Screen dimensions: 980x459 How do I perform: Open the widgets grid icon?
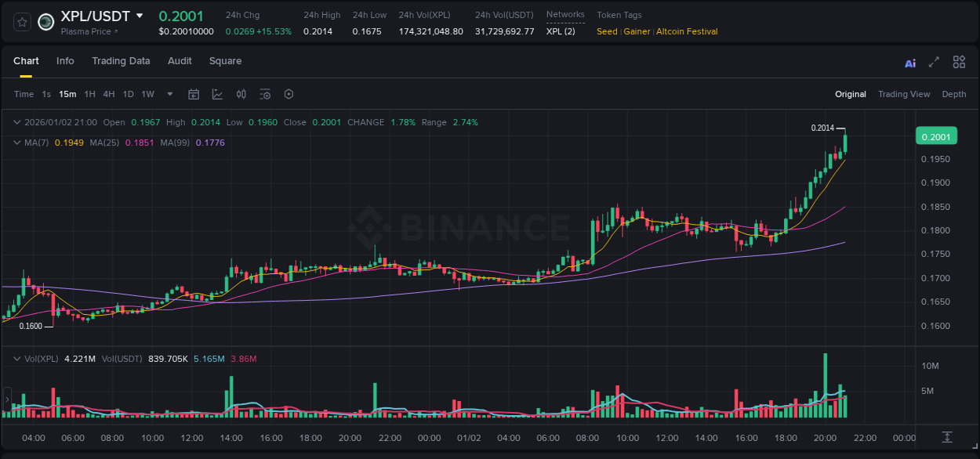click(x=959, y=61)
